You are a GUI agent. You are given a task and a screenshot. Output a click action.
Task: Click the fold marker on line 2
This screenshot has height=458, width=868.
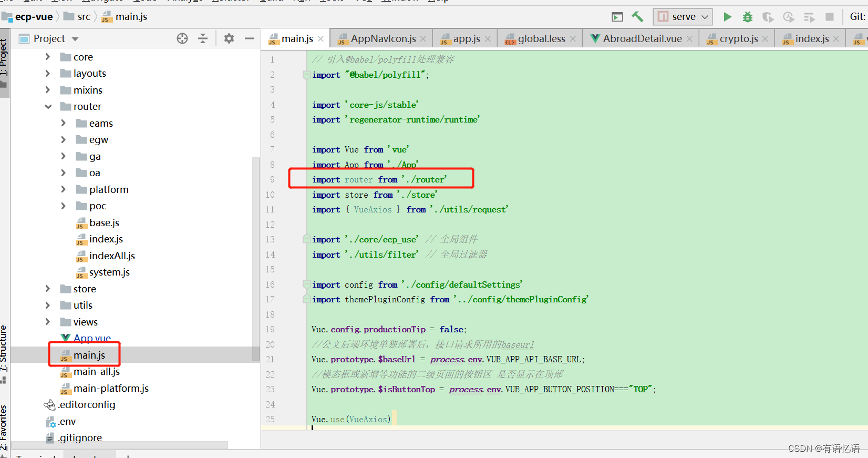tap(306, 75)
